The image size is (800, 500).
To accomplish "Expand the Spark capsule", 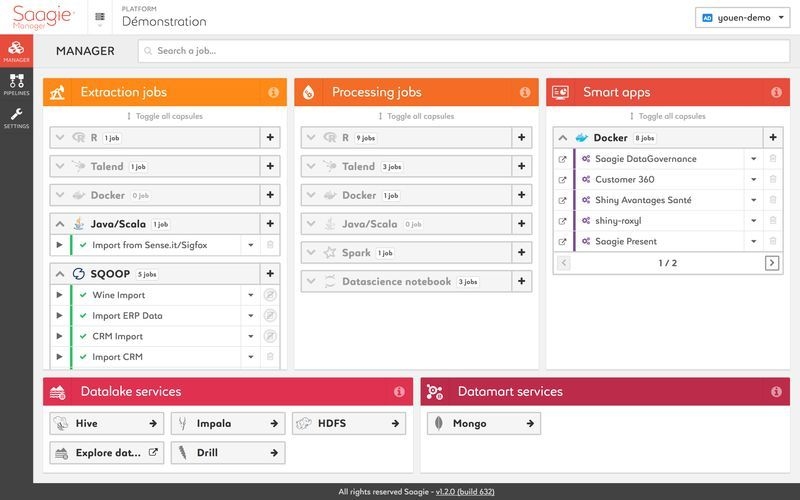I will (311, 253).
